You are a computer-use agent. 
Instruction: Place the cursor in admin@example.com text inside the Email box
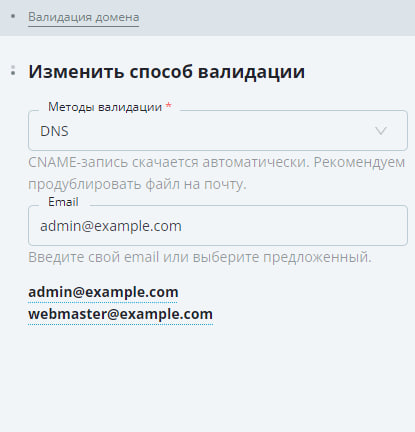click(x=111, y=226)
